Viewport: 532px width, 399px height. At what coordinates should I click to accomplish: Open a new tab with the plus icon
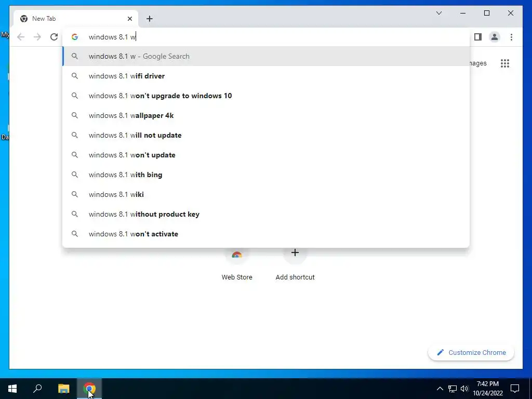150,19
